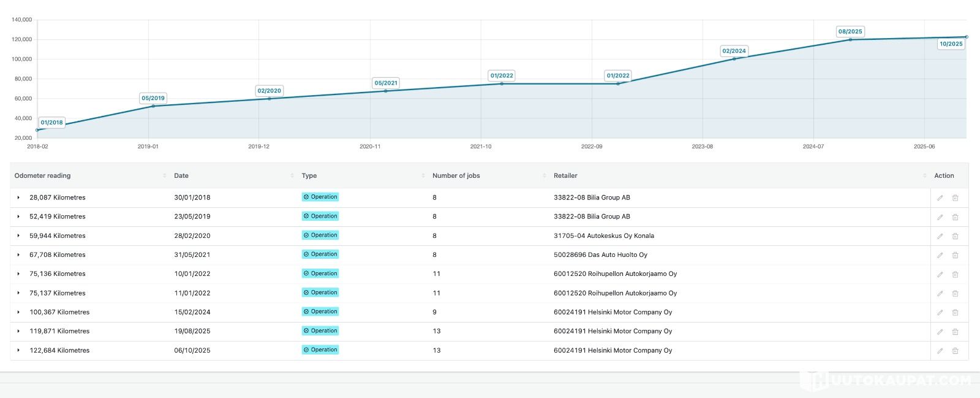Expand the 28,087 Kilometres row
Image resolution: width=980 pixels, height=398 pixels.
[18, 197]
